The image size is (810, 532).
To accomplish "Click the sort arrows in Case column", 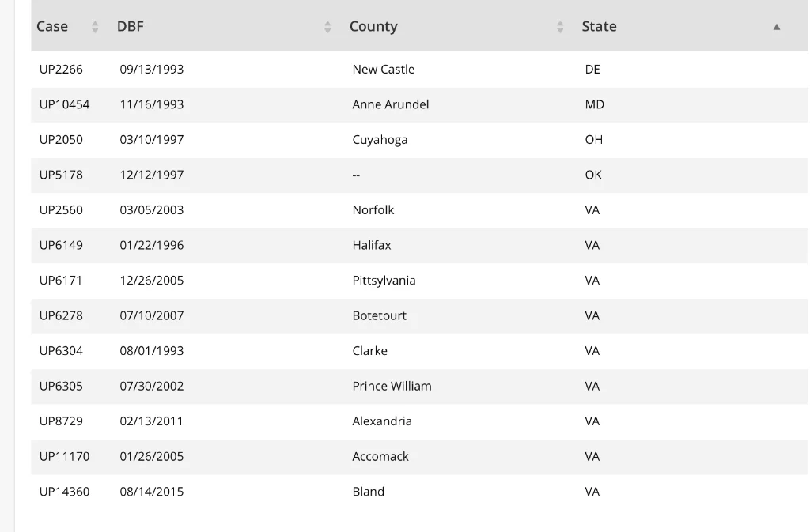I will click(95, 27).
